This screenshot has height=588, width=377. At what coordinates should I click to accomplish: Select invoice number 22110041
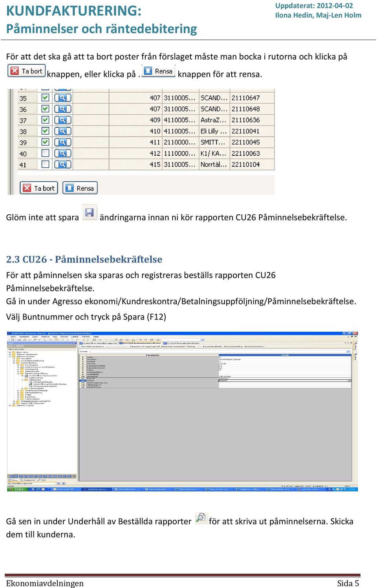click(x=246, y=131)
